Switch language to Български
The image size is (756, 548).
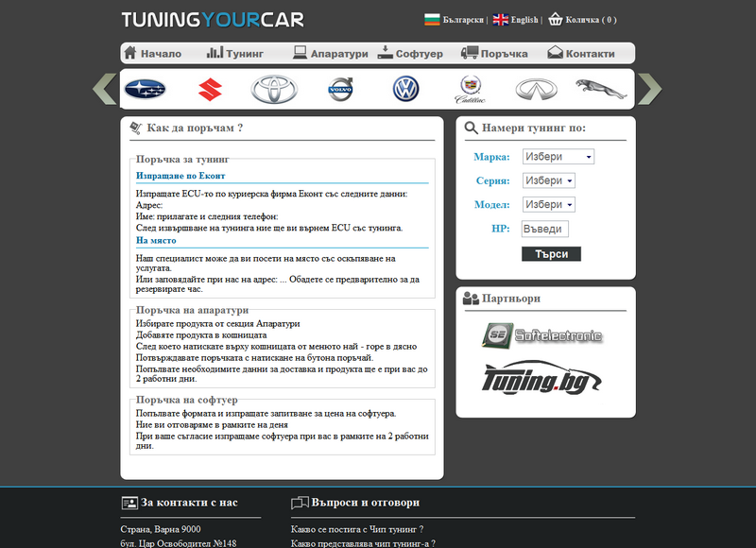pyautogui.click(x=463, y=20)
